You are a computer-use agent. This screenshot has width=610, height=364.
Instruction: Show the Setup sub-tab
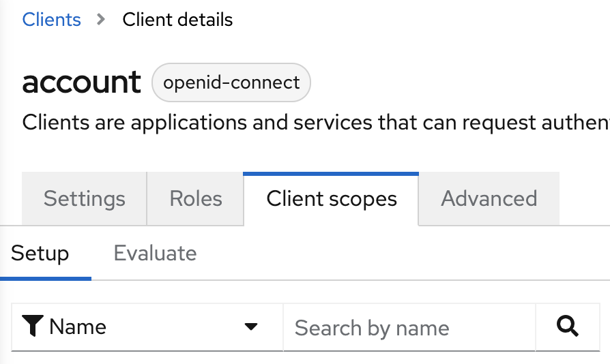click(x=40, y=254)
